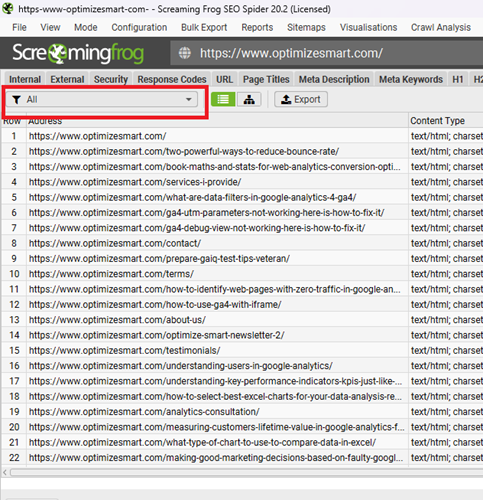483x500 pixels.
Task: Click the Export button
Action: 301,99
